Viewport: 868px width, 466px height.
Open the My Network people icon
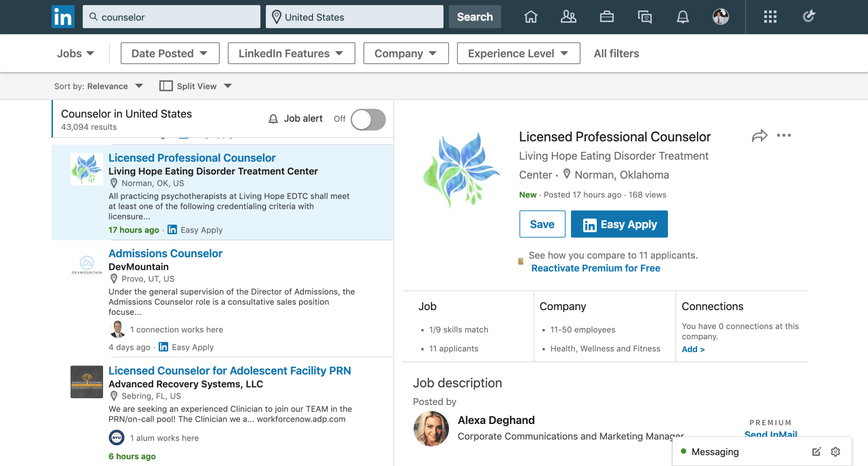[x=568, y=17]
